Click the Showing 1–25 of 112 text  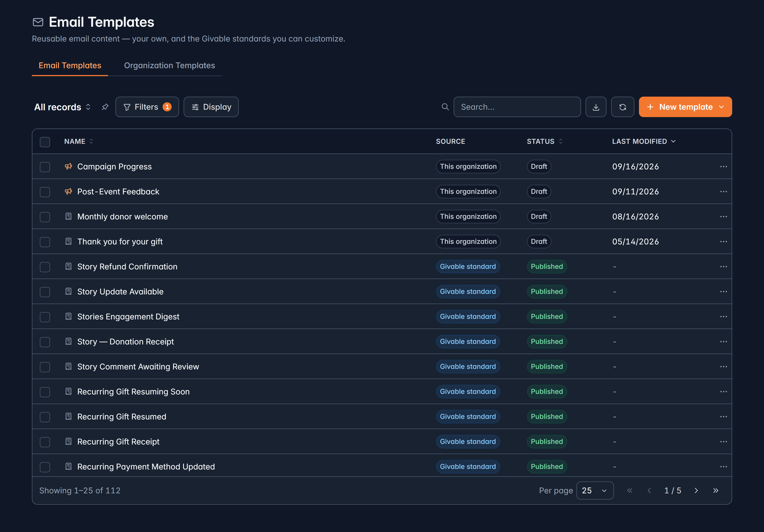coord(80,490)
